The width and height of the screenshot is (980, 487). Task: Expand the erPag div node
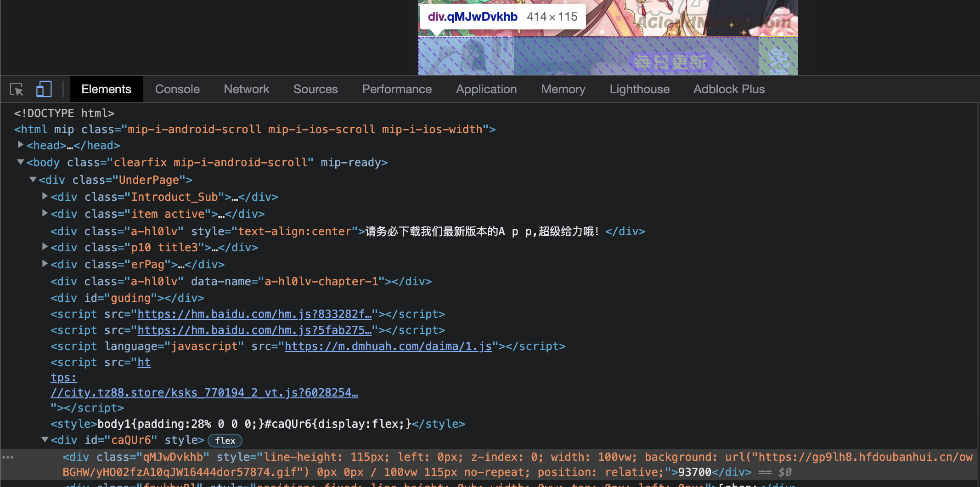(45, 264)
